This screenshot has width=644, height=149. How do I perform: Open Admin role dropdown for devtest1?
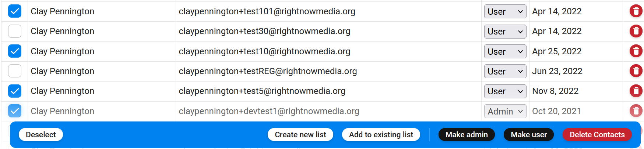(505, 111)
